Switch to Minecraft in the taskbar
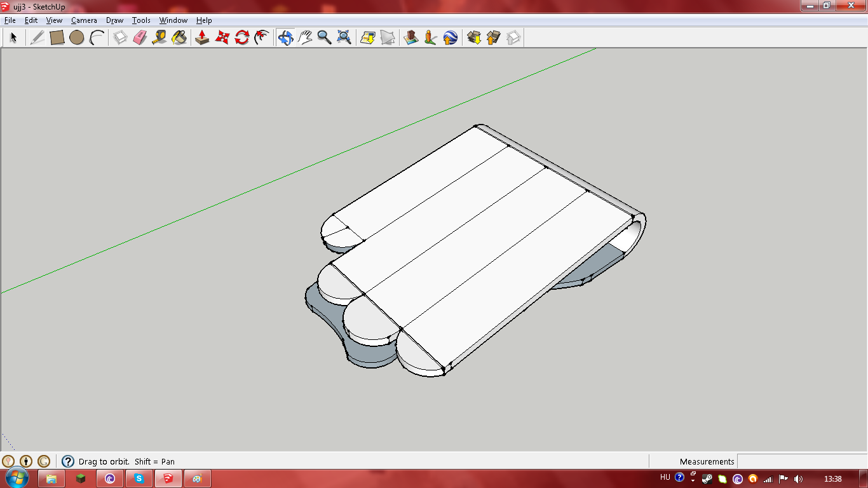The height and width of the screenshot is (488, 868). [x=81, y=478]
